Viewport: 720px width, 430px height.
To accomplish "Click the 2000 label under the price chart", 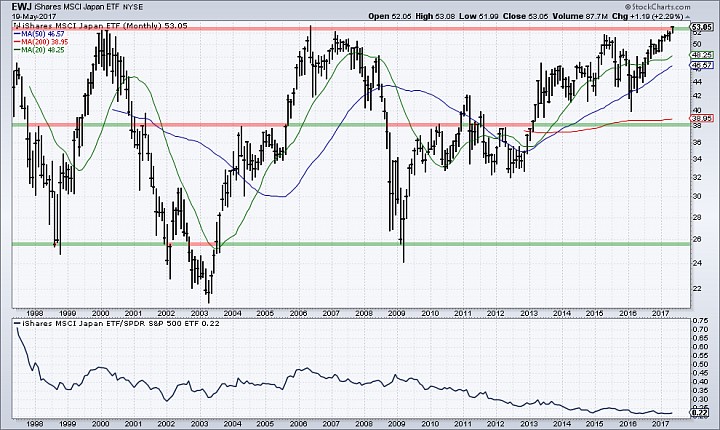I will pos(101,313).
